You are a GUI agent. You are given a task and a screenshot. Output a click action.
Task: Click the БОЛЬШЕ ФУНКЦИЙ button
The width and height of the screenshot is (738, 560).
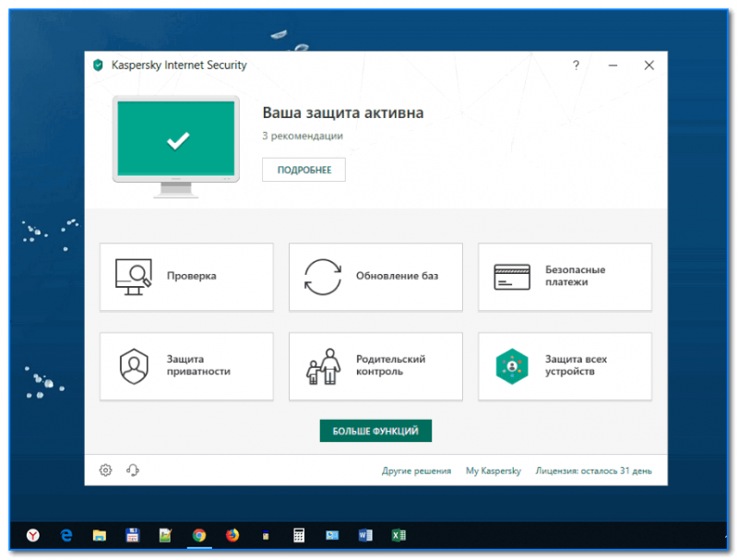click(x=375, y=431)
